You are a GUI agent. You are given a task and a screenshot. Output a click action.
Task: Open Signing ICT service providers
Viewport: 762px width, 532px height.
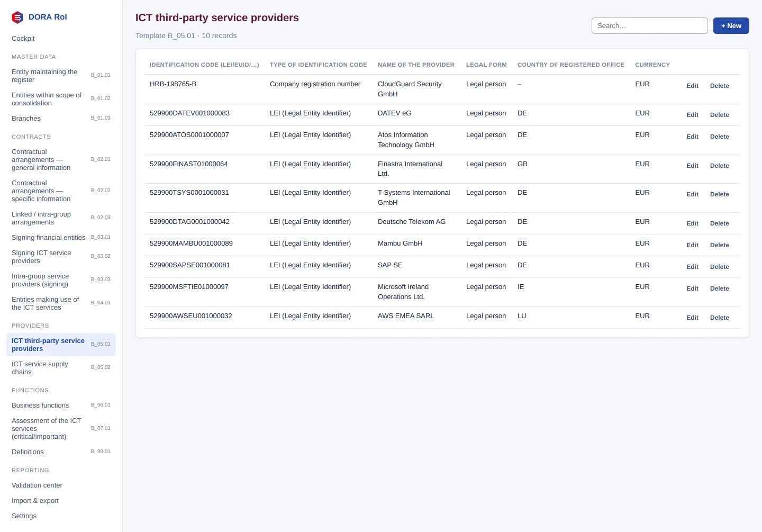tap(61, 257)
